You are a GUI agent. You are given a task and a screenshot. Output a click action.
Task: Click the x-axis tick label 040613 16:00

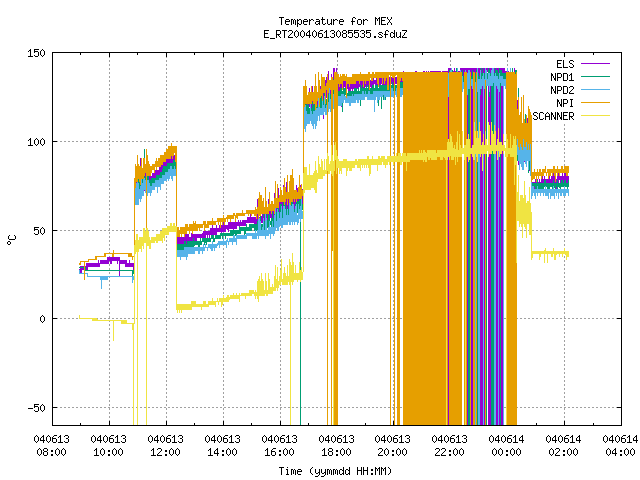point(280,446)
